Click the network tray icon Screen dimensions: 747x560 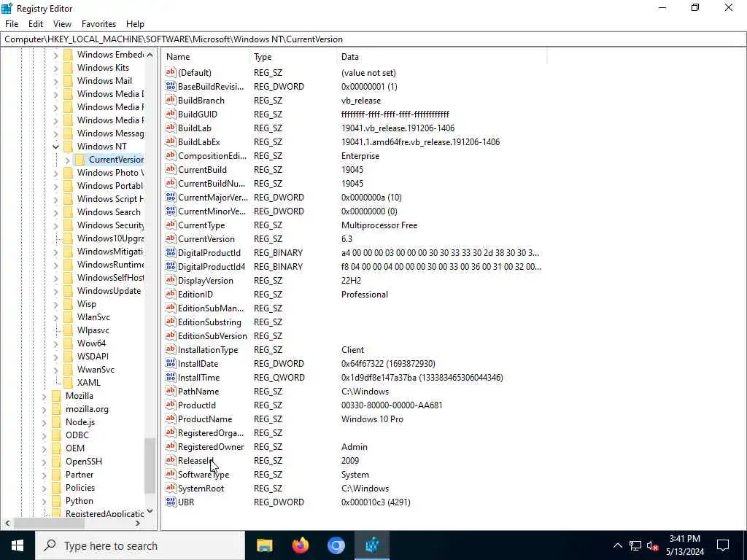click(635, 545)
